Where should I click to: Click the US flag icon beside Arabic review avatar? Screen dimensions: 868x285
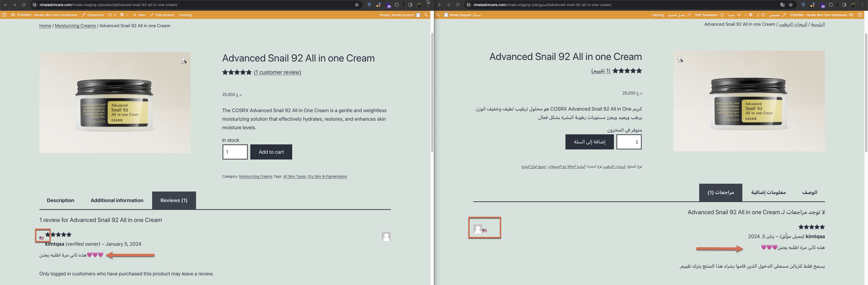[484, 231]
